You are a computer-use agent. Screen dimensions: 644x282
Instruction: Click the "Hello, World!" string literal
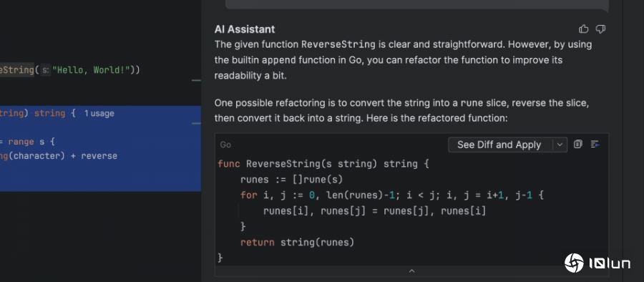(92, 70)
